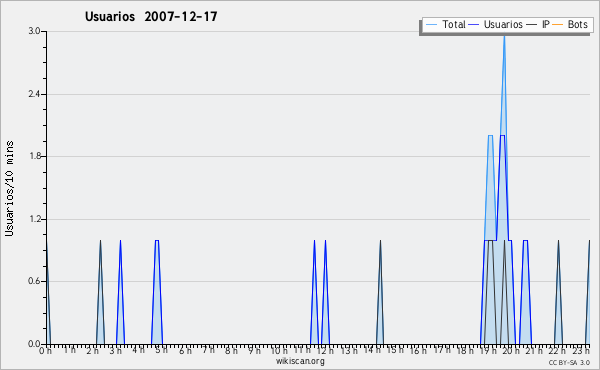Click the '17 h' x-axis label

click(442, 349)
